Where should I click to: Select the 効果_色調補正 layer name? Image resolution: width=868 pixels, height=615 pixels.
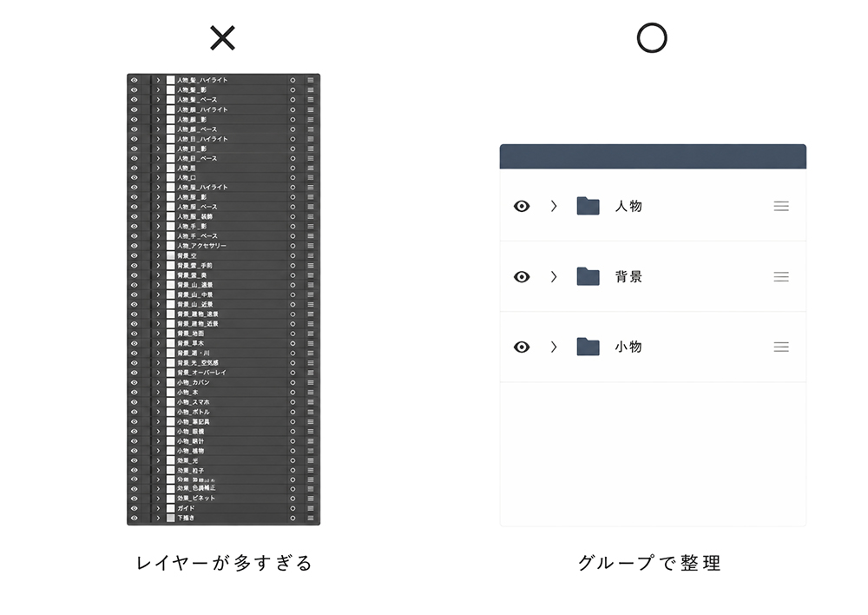(196, 488)
